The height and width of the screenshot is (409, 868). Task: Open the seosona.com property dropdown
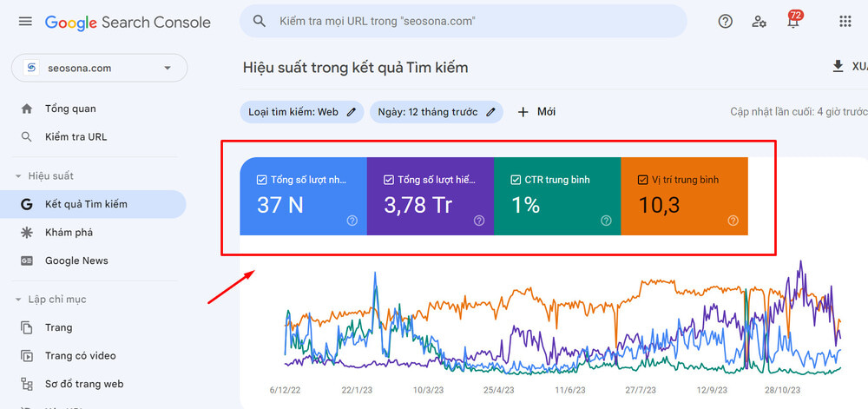(100, 68)
